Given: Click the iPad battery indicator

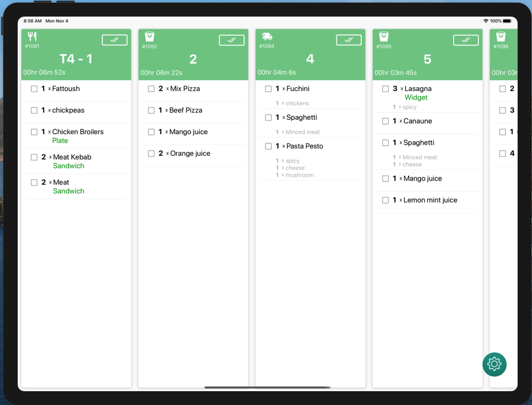Looking at the screenshot, I should 507,21.
